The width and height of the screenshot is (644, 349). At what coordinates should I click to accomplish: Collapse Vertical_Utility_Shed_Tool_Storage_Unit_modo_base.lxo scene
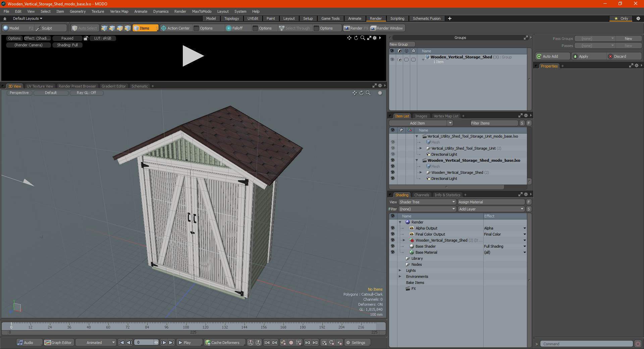[417, 136]
